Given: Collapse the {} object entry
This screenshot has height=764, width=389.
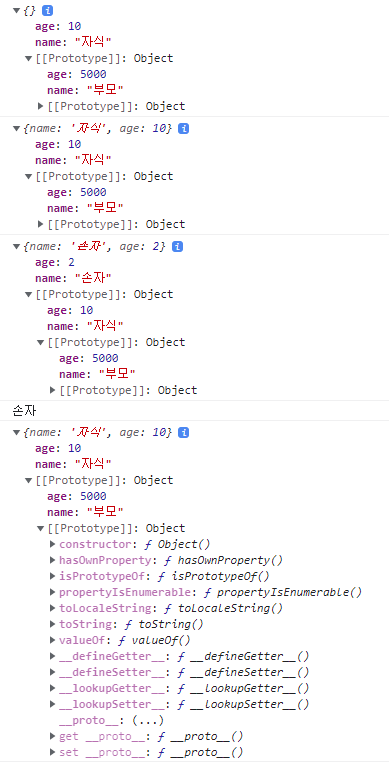Looking at the screenshot, I should click(x=16, y=10).
